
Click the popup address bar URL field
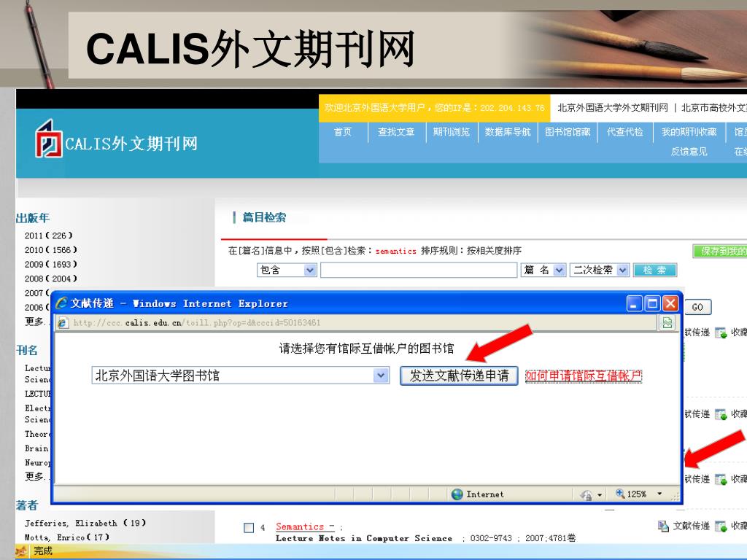(x=356, y=323)
